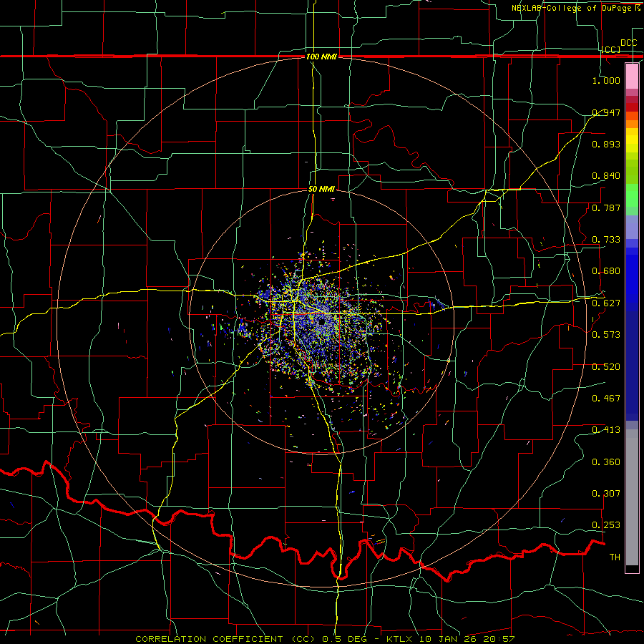Pick the pink swatch atop the color scale
644x644 pixels.
[x=632, y=76]
